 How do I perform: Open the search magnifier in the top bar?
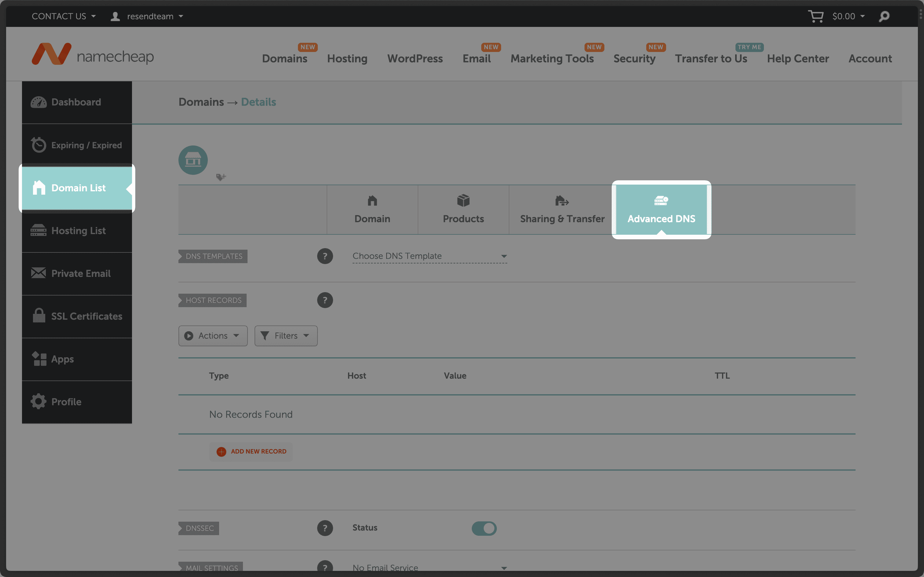pyautogui.click(x=884, y=16)
